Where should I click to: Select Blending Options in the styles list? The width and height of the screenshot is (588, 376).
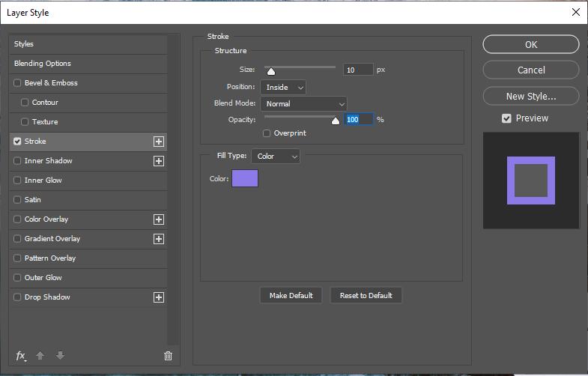tap(43, 64)
